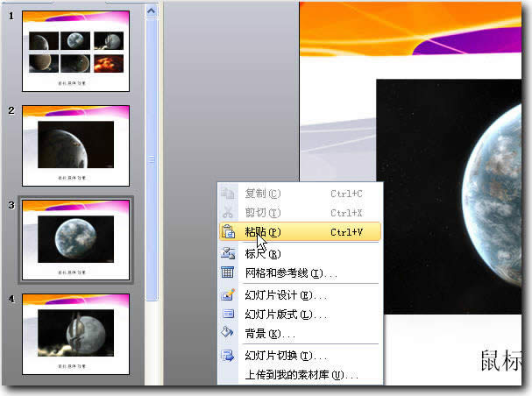Click the Ruler (标尺) icon
The image size is (532, 396).
(228, 253)
